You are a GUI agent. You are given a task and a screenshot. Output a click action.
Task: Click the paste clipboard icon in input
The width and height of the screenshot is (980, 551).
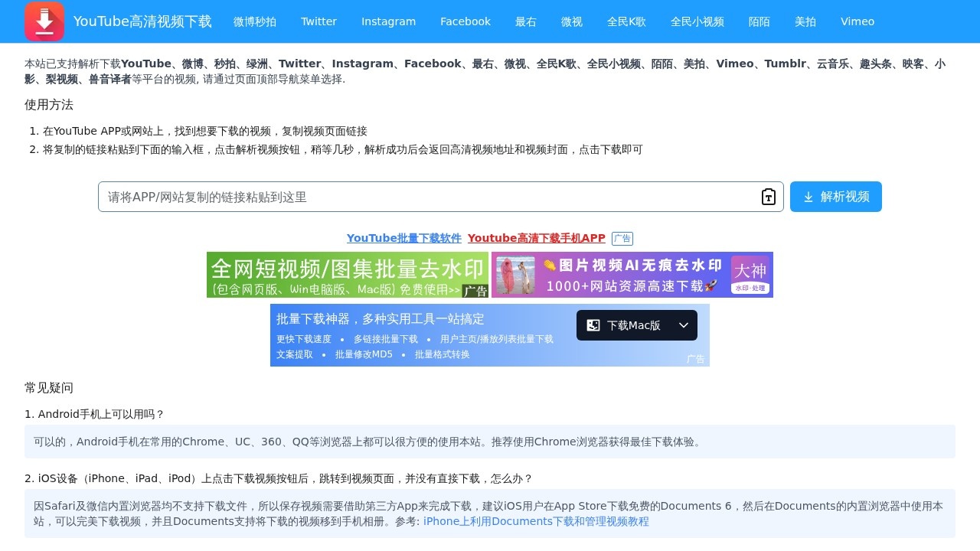[768, 197]
